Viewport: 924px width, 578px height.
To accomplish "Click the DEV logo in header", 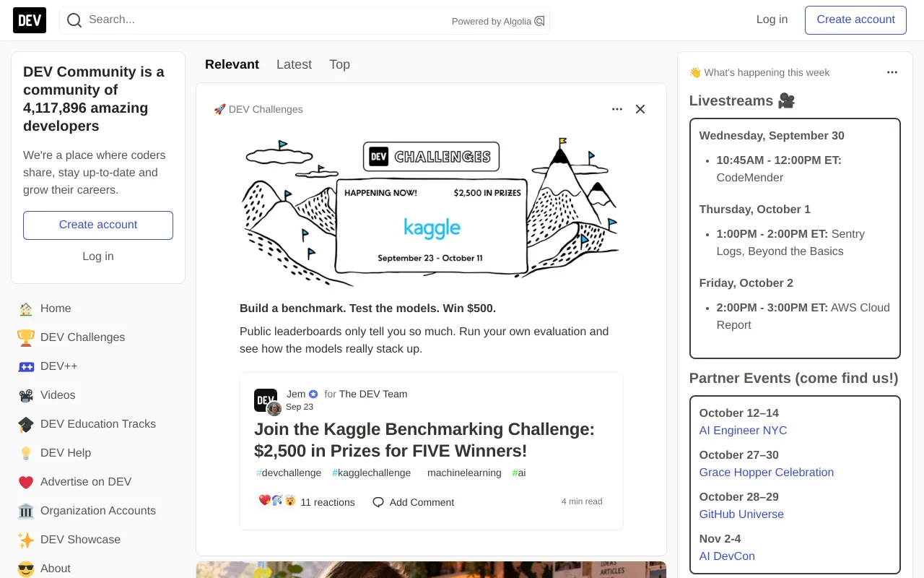I will [30, 20].
